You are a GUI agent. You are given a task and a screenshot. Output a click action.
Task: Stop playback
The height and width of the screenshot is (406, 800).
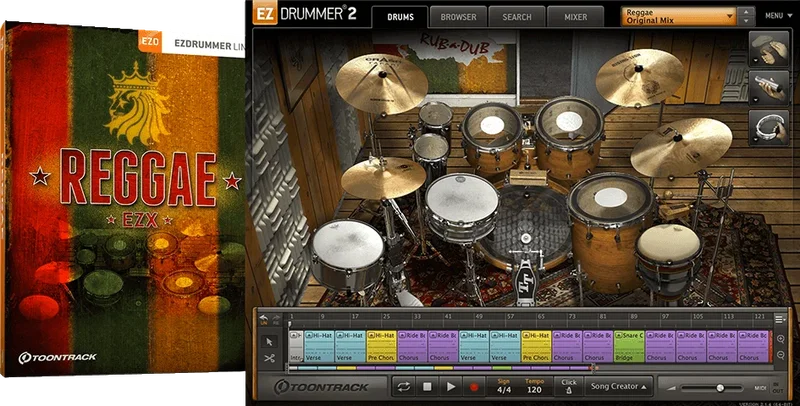pyautogui.click(x=427, y=387)
